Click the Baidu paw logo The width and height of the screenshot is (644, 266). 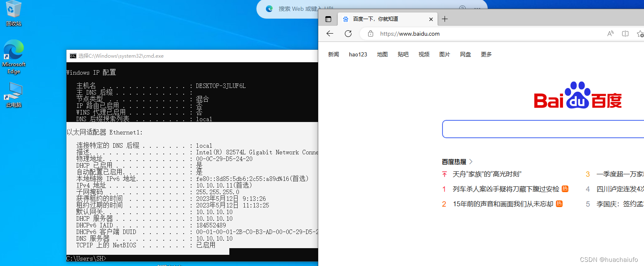(578, 96)
